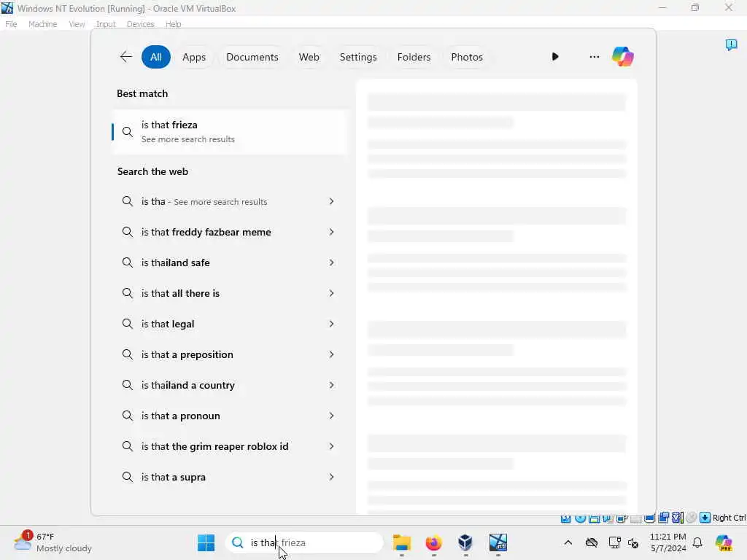Search web for 'is that the grim reaper roblox id'
The width and height of the screenshot is (747, 560).
pyautogui.click(x=230, y=446)
